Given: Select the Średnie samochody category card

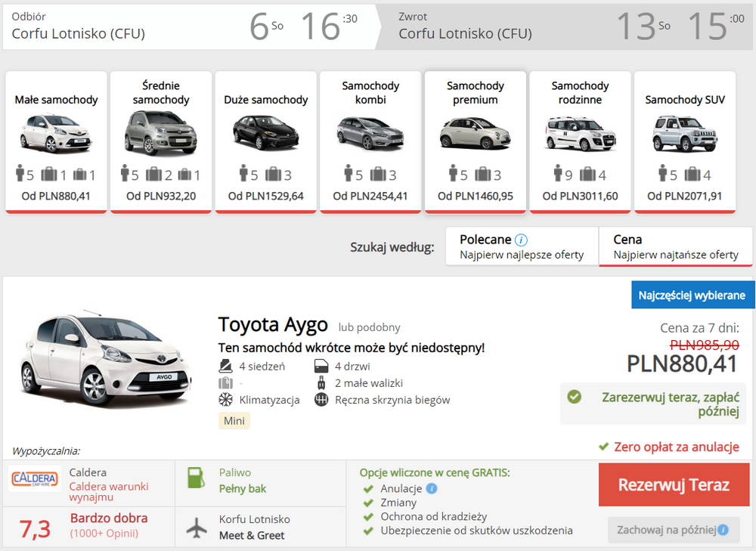Looking at the screenshot, I should point(161,142).
